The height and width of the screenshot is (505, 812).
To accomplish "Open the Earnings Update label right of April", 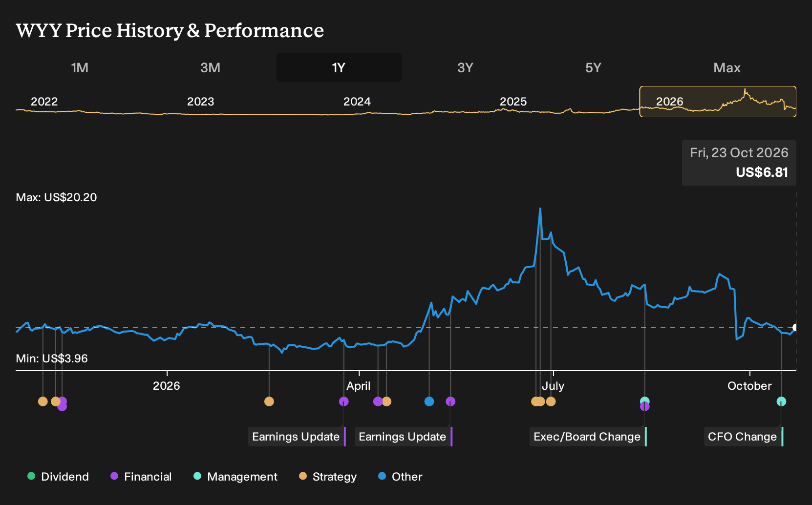I will pyautogui.click(x=404, y=437).
